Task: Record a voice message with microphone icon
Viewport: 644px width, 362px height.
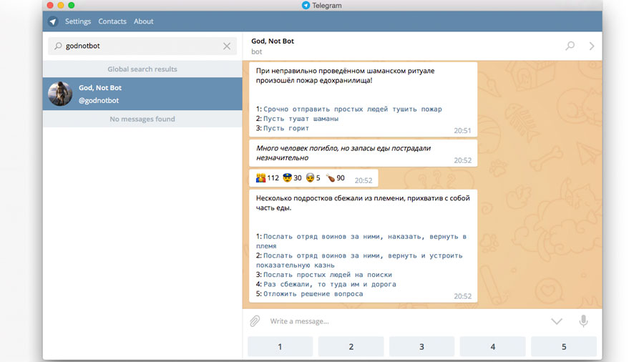Action: 583,321
